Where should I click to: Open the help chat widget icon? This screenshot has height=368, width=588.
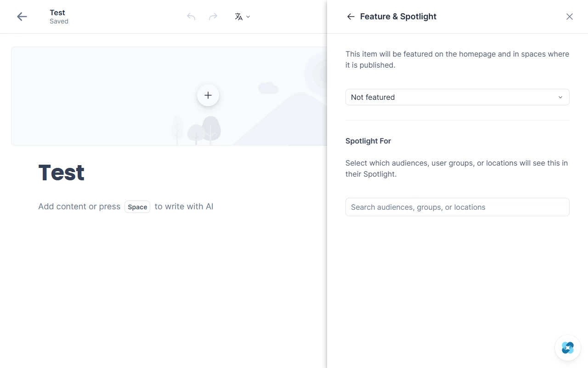click(568, 348)
